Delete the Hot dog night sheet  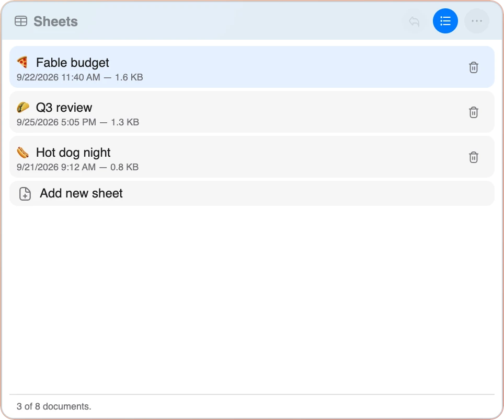[x=474, y=157]
